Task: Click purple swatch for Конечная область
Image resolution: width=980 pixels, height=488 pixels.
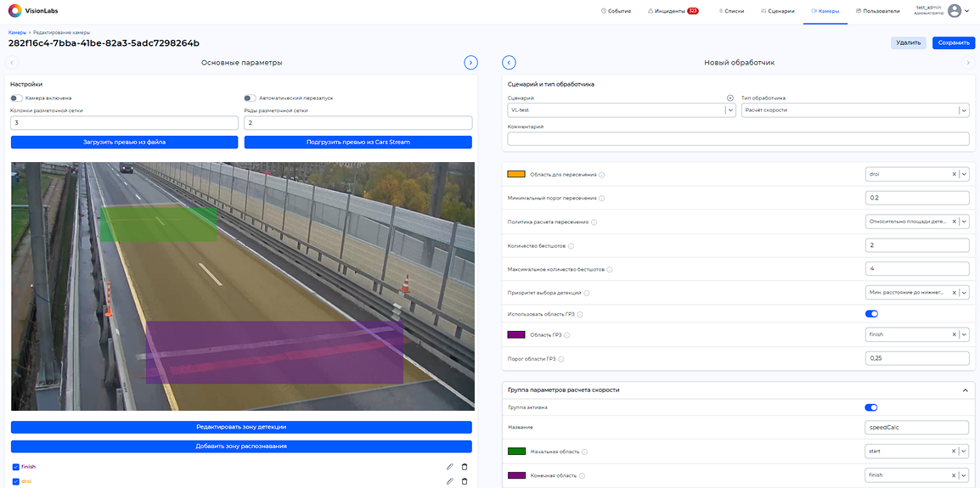Action: coord(516,475)
